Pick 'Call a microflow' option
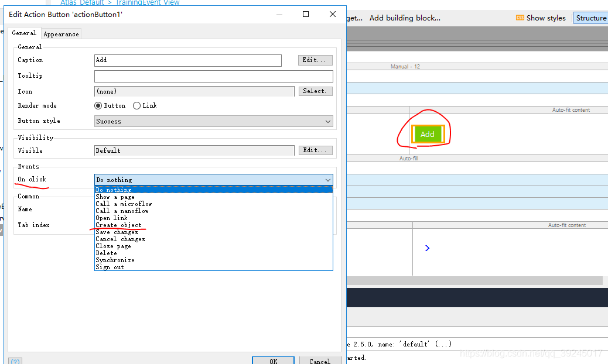Screen dimensions: 608x364 pos(124,204)
